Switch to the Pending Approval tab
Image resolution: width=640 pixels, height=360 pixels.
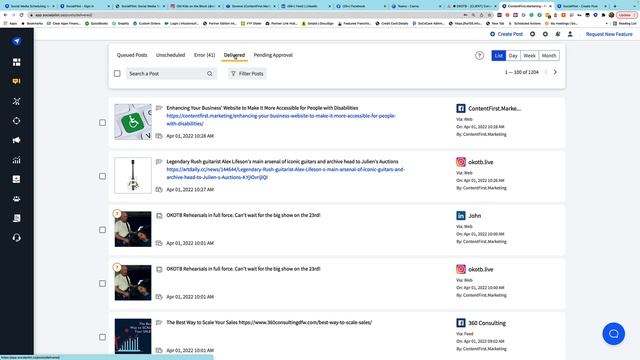coord(273,55)
